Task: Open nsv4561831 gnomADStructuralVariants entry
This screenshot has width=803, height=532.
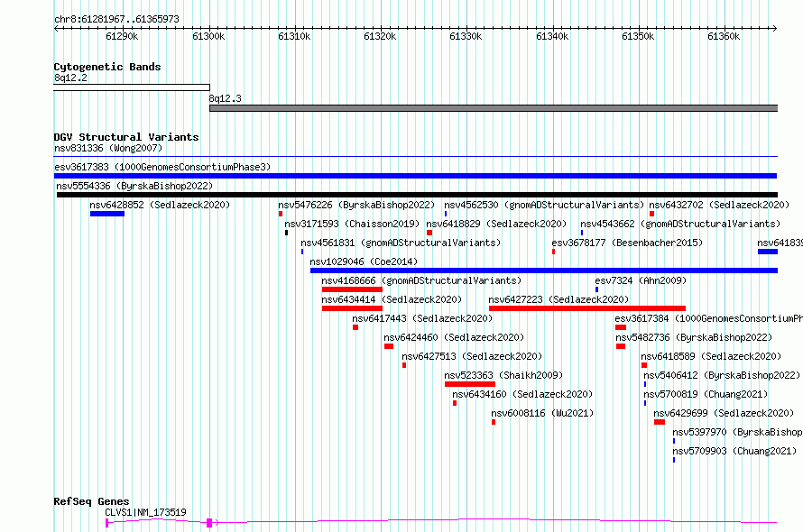Action: pyautogui.click(x=401, y=243)
